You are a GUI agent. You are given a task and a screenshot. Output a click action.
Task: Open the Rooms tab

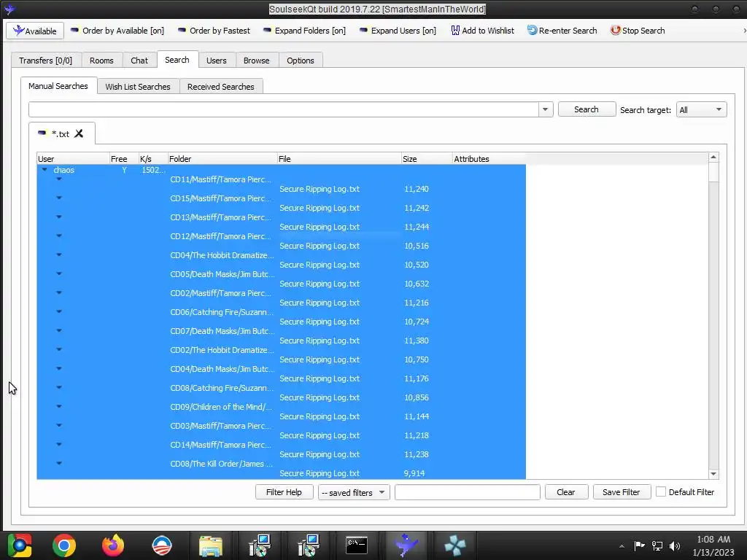pos(101,61)
